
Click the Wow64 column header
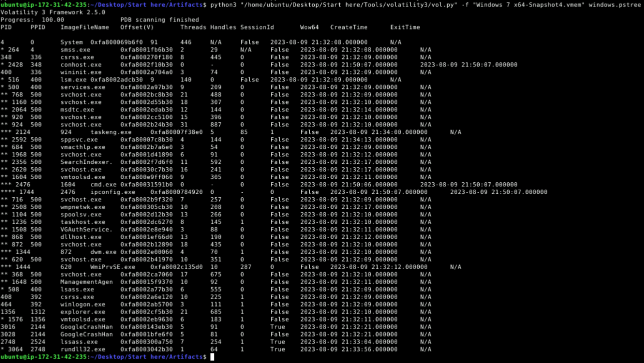tap(310, 27)
